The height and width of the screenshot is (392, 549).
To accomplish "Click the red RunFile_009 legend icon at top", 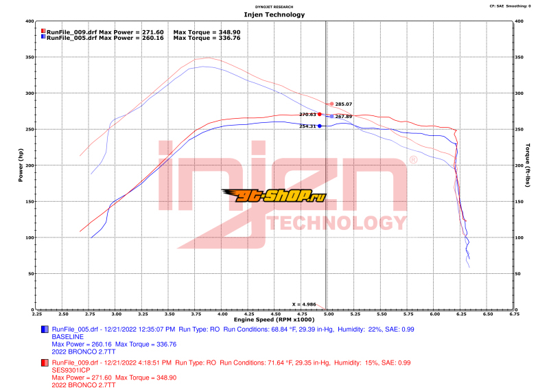I will pyautogui.click(x=43, y=32).
